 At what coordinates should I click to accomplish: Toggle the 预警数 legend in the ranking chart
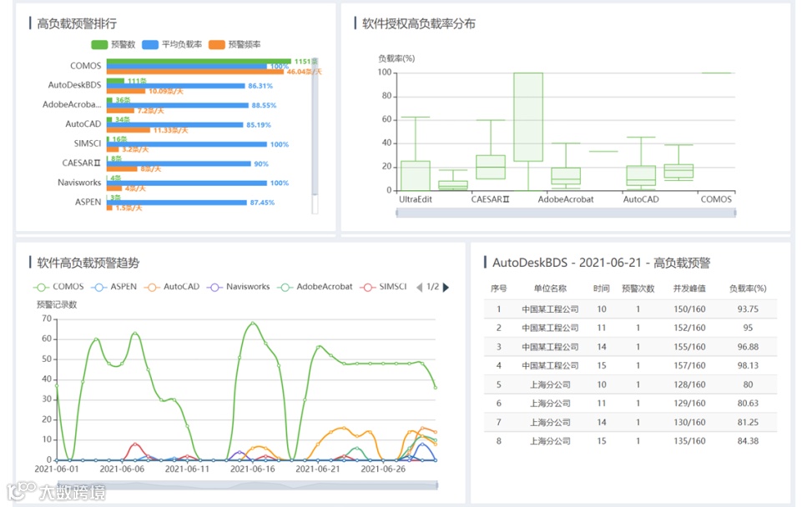coord(113,44)
